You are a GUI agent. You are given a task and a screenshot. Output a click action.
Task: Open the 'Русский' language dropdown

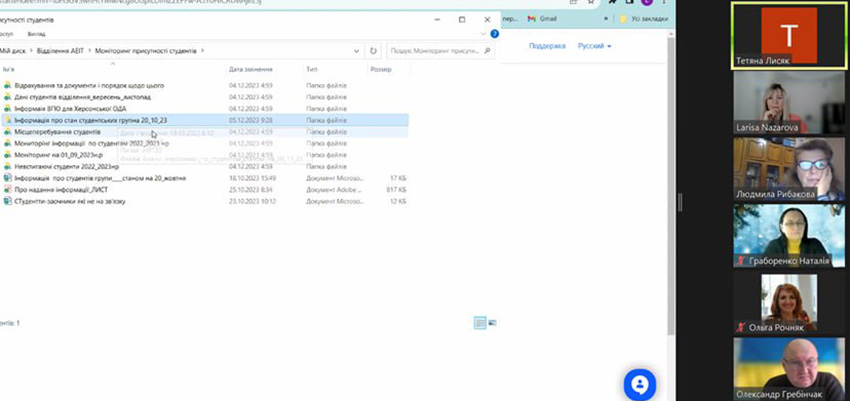coord(594,46)
